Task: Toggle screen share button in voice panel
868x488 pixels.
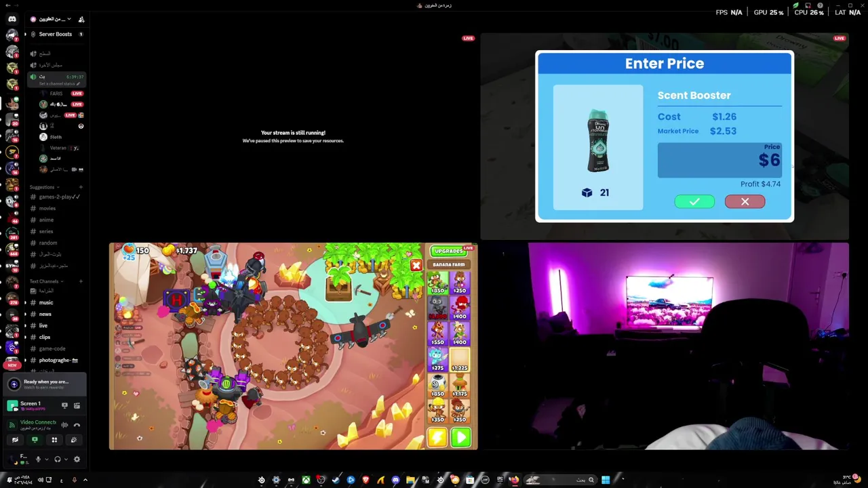Action: tap(35, 440)
